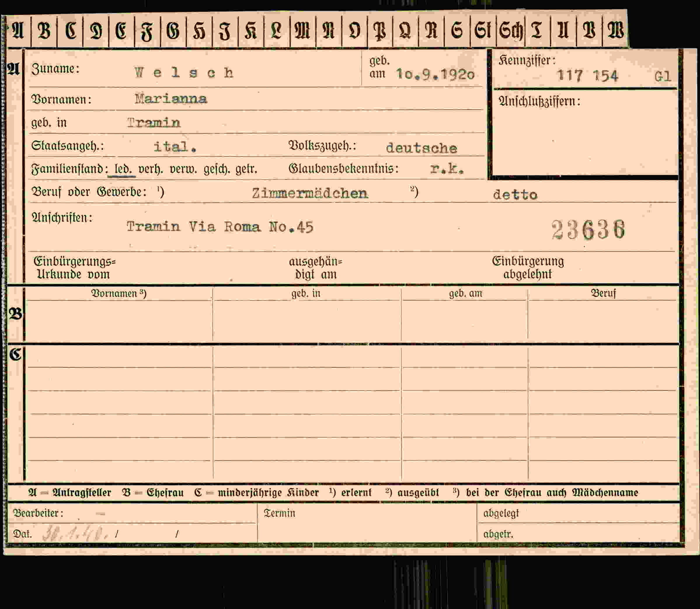Screen dimensions: 700x609
Task: Select the "Anschriften:" label
Action: 62,217
